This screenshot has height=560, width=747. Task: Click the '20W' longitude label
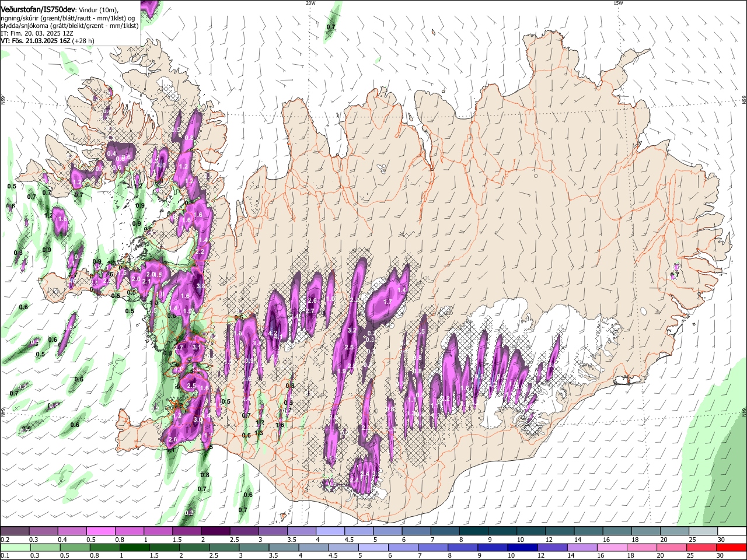(310, 3)
